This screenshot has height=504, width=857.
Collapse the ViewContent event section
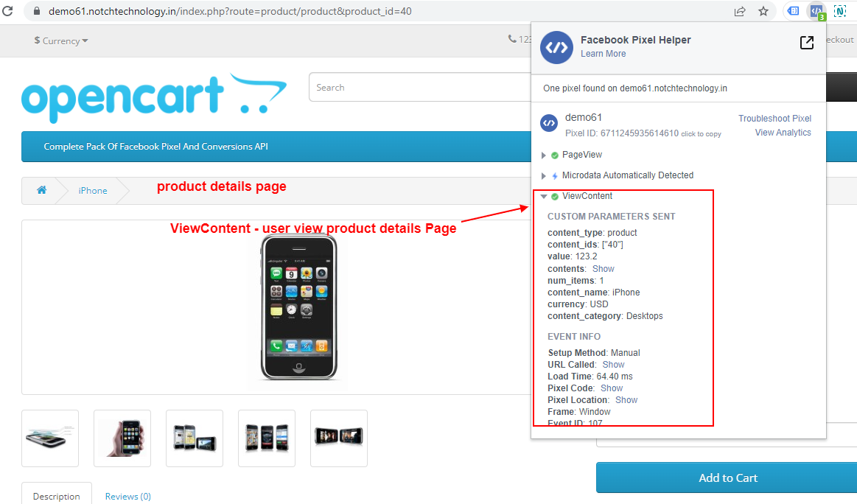coord(544,196)
